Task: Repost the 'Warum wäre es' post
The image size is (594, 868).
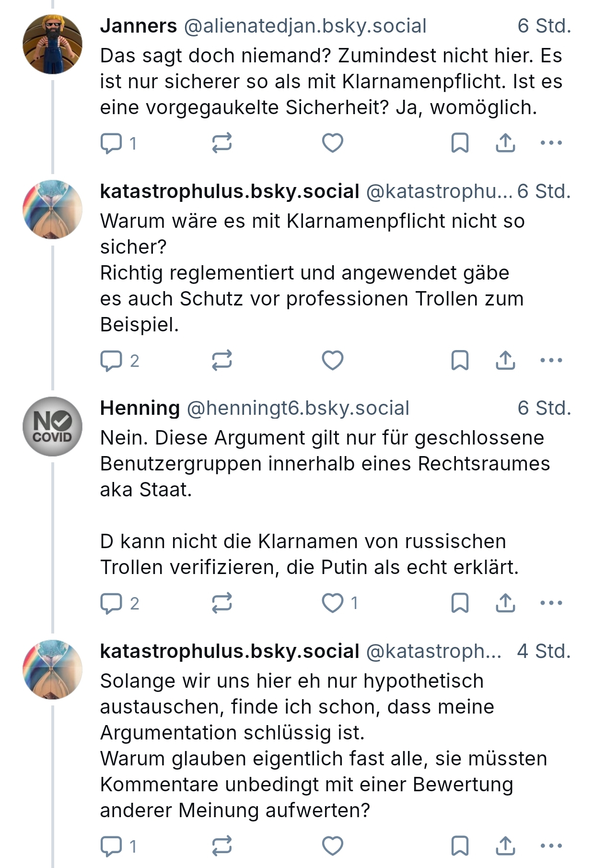Action: click(221, 361)
